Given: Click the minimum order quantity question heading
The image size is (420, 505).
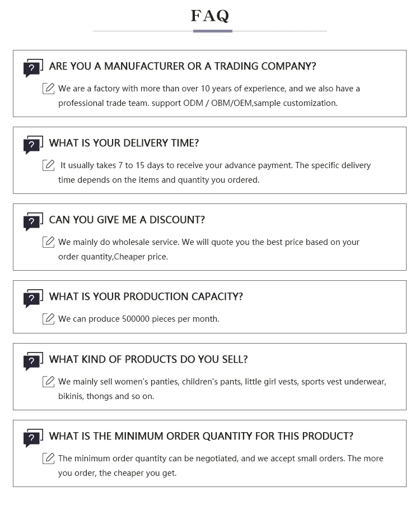Looking at the screenshot, I should point(201,436).
